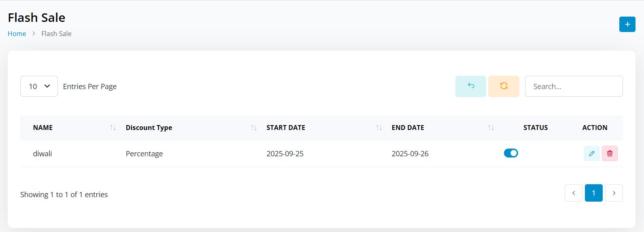Click the NAME column header
The height and width of the screenshot is (232, 644).
(43, 128)
